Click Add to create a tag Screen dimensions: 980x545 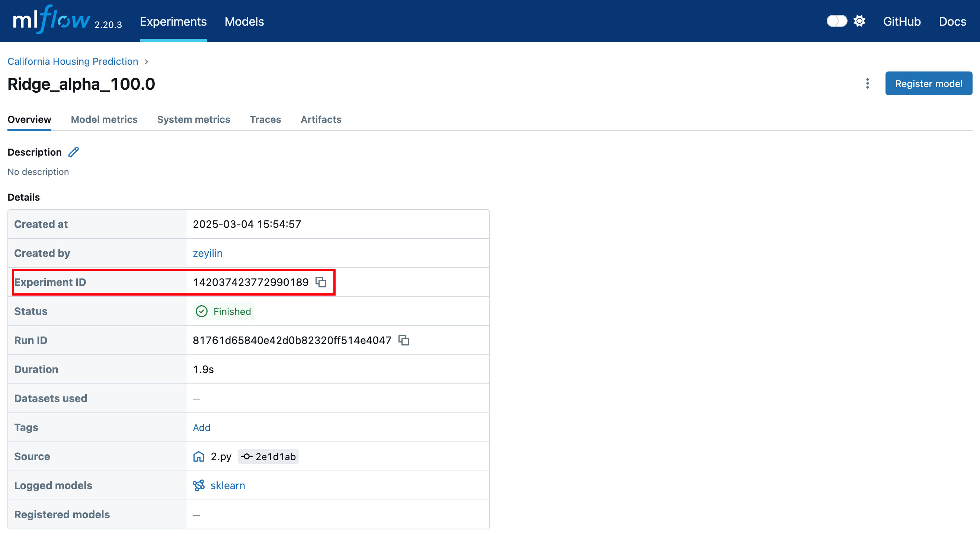[x=201, y=427]
